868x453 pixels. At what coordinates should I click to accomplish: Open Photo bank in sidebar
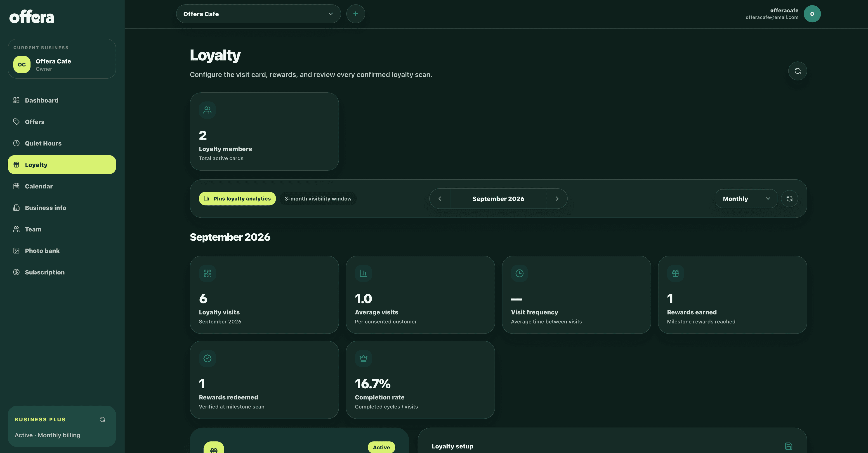click(62, 251)
